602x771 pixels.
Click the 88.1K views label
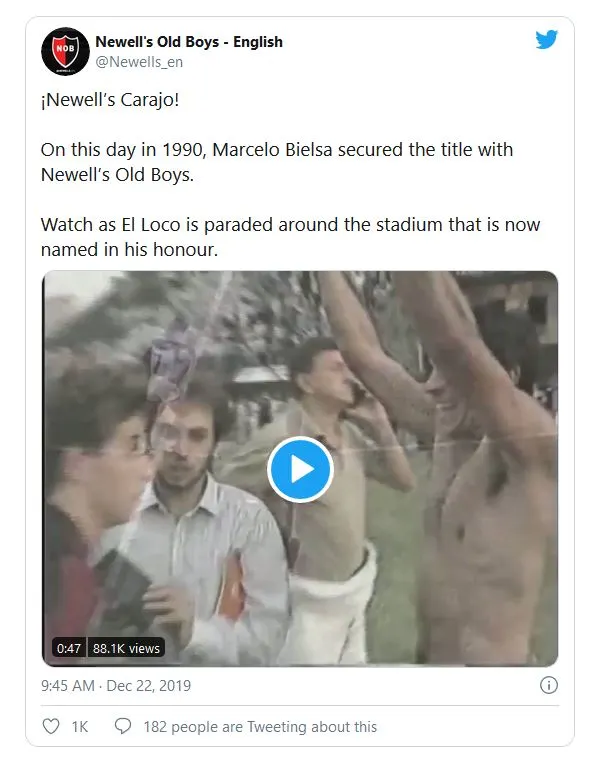pyautogui.click(x=126, y=648)
